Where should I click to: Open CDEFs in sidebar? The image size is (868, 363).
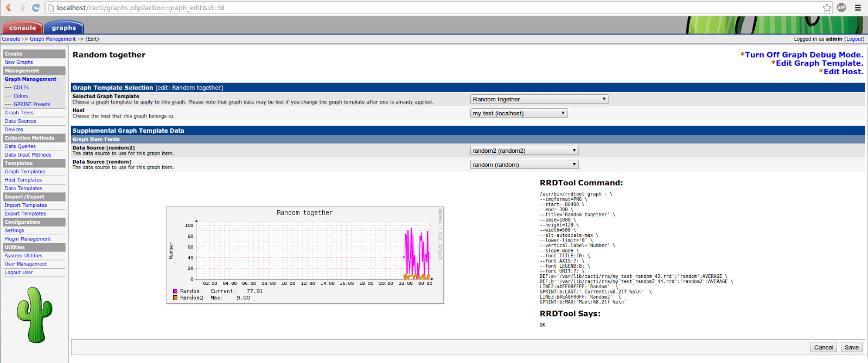point(21,87)
